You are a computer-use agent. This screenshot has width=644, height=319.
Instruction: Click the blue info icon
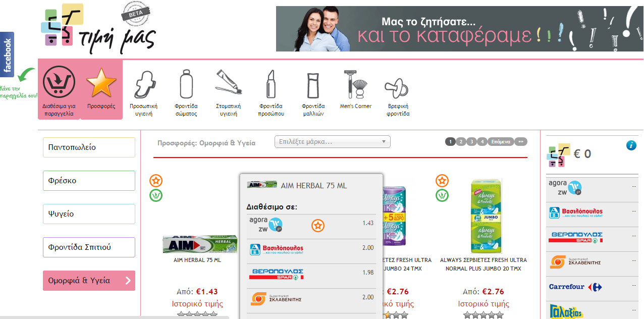[631, 145]
